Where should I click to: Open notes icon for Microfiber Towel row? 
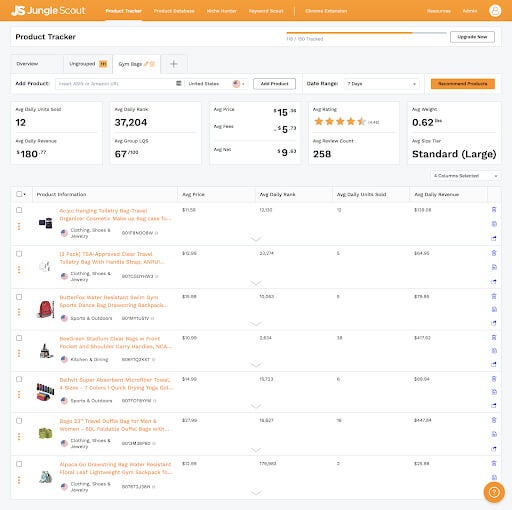click(x=494, y=392)
